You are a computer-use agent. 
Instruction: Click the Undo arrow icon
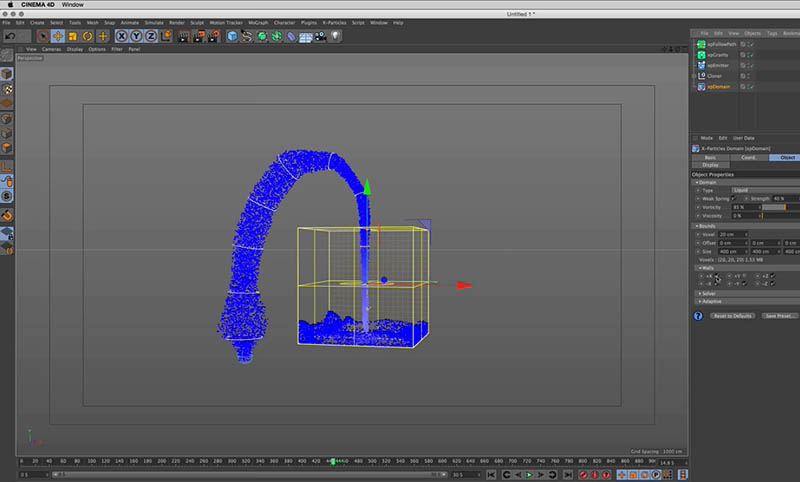[10, 36]
